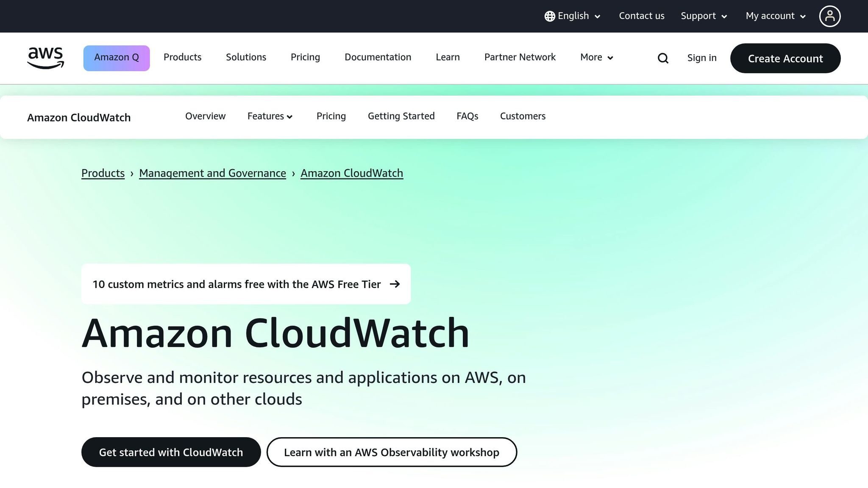
Task: Click the Amazon CloudWatch main heading
Action: [275, 333]
